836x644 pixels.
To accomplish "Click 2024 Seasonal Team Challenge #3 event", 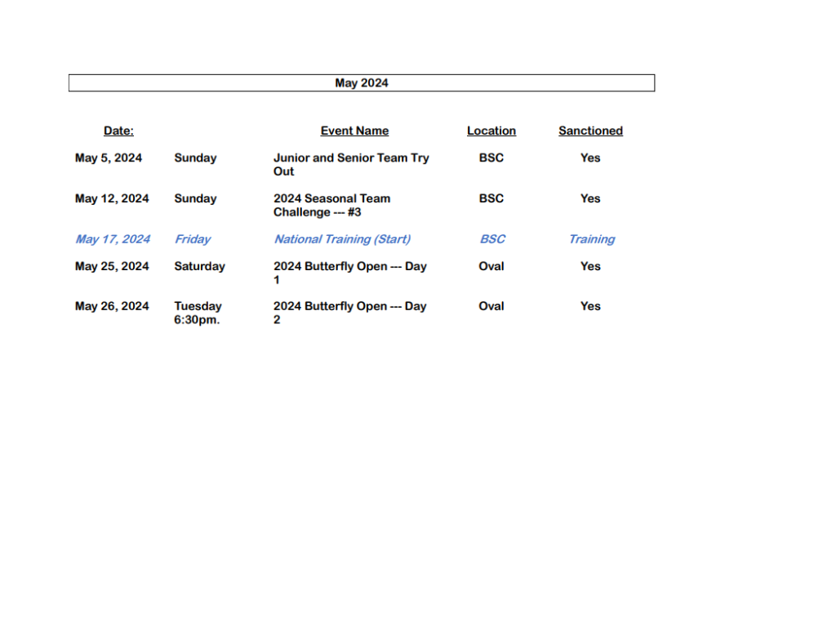I will point(331,205).
